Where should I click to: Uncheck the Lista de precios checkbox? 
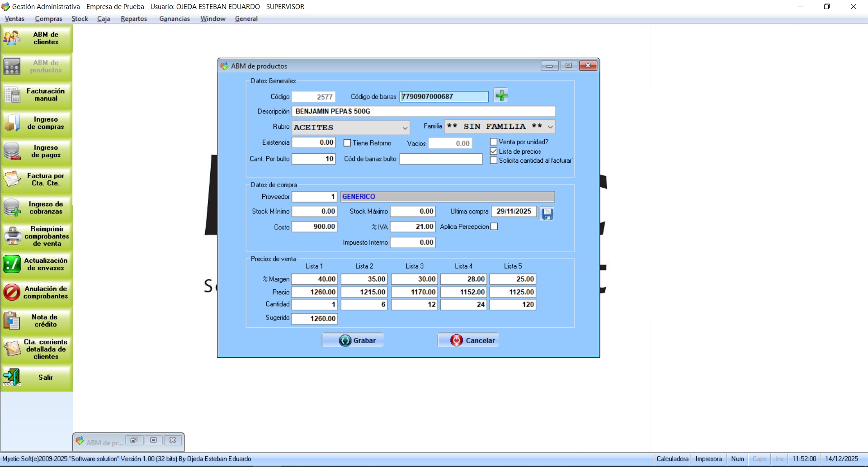coord(494,151)
